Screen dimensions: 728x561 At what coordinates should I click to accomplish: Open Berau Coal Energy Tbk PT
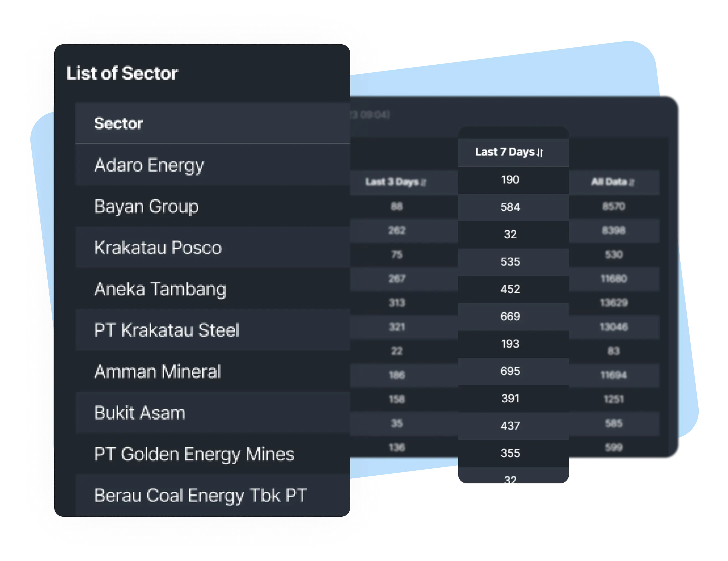tap(213, 495)
